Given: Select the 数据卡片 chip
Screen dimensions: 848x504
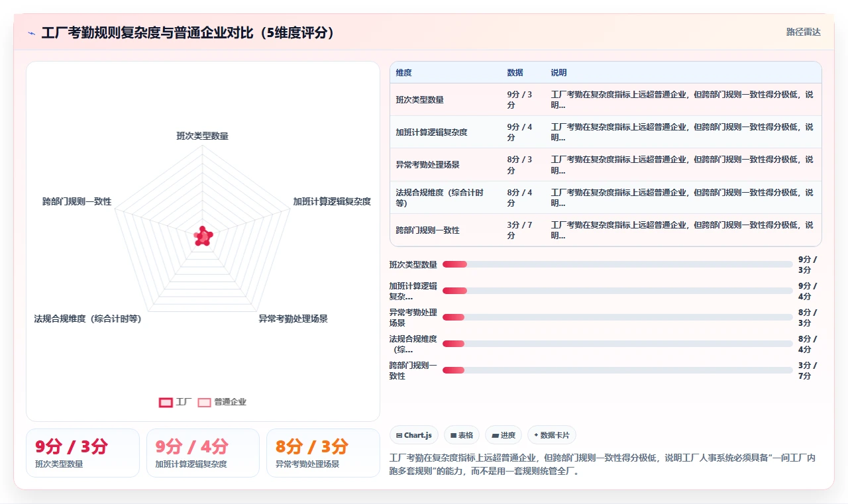Looking at the screenshot, I should point(552,435).
